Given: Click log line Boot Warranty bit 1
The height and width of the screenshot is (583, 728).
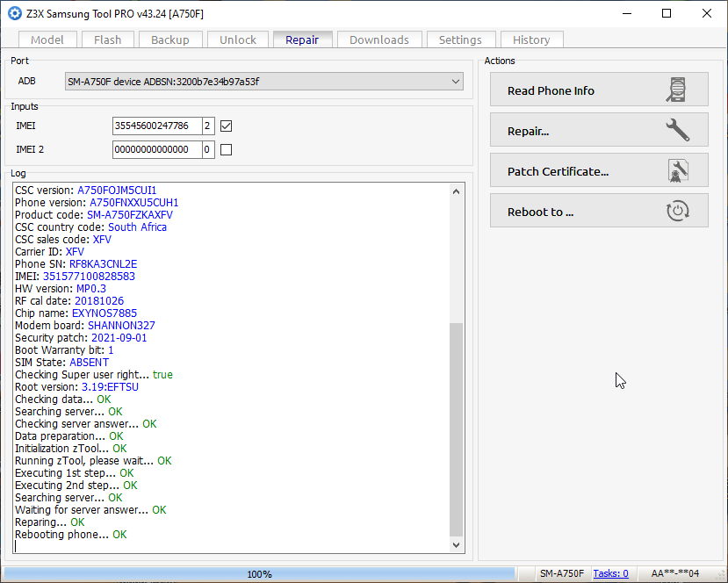Looking at the screenshot, I should [x=64, y=350].
